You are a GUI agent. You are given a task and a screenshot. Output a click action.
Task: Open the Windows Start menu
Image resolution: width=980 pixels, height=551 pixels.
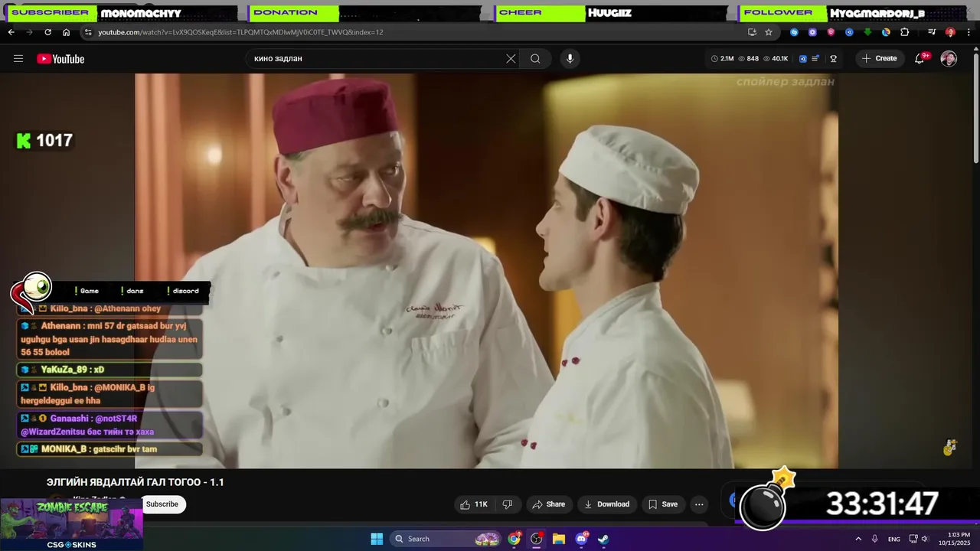click(x=377, y=539)
